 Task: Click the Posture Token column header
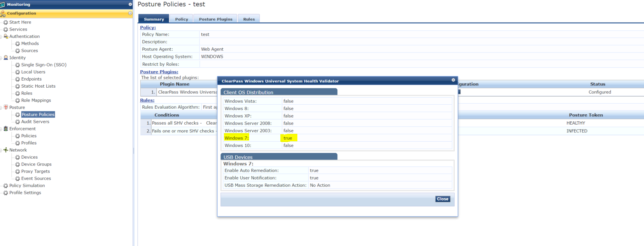(586, 115)
